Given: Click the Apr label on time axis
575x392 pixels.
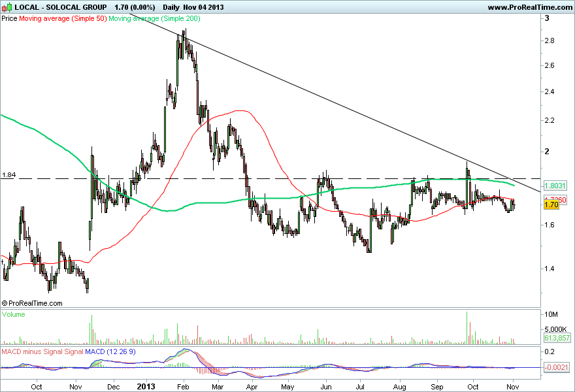Looking at the screenshot, I should pos(251,387).
